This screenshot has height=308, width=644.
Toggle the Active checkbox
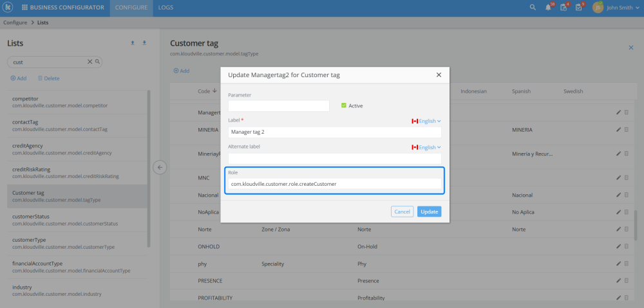coord(344,105)
